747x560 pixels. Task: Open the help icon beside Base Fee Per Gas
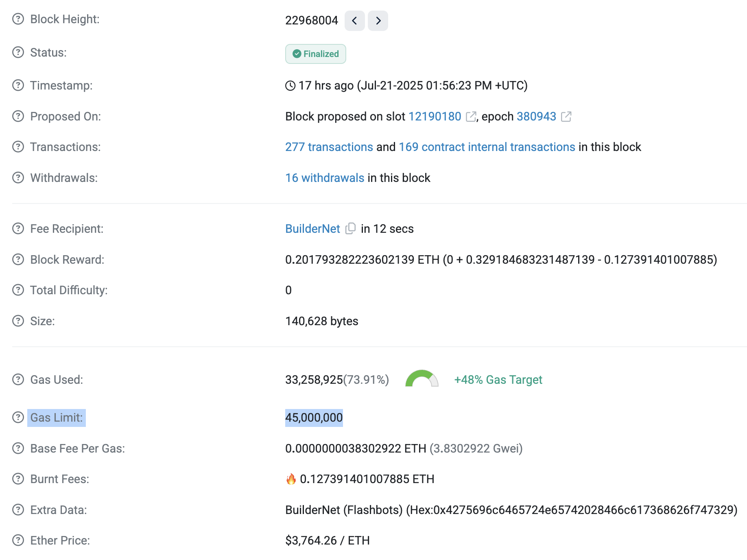(18, 448)
